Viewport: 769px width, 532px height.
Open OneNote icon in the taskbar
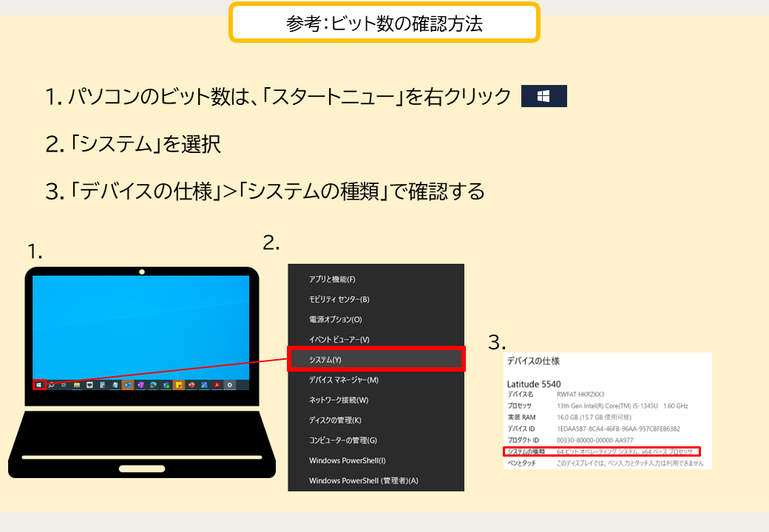pyautogui.click(x=140, y=385)
